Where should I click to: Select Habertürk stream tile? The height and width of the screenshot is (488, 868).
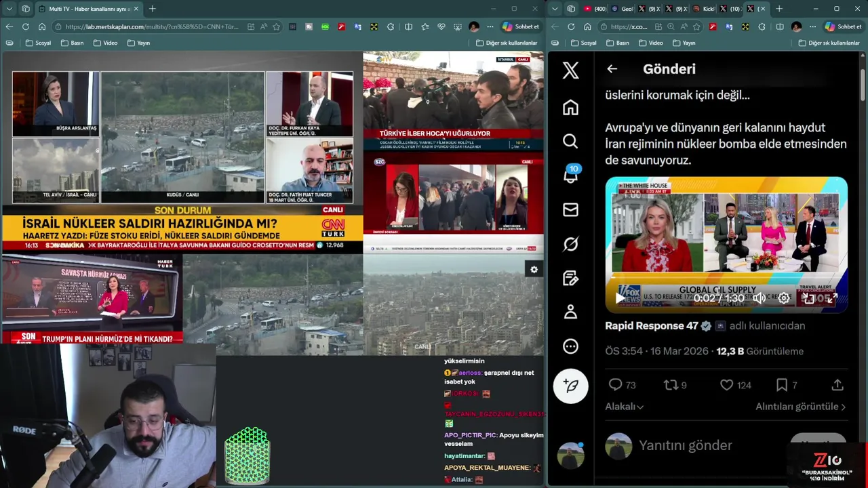92,300
